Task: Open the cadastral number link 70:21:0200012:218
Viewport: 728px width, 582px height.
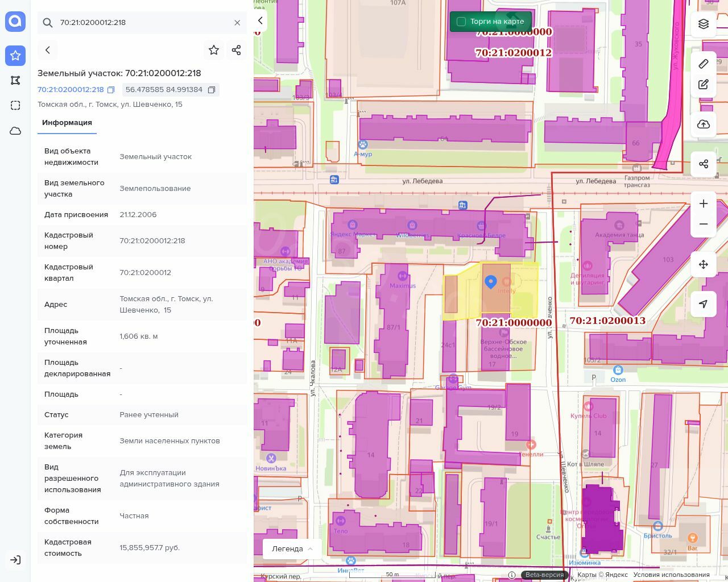Action: click(x=71, y=90)
